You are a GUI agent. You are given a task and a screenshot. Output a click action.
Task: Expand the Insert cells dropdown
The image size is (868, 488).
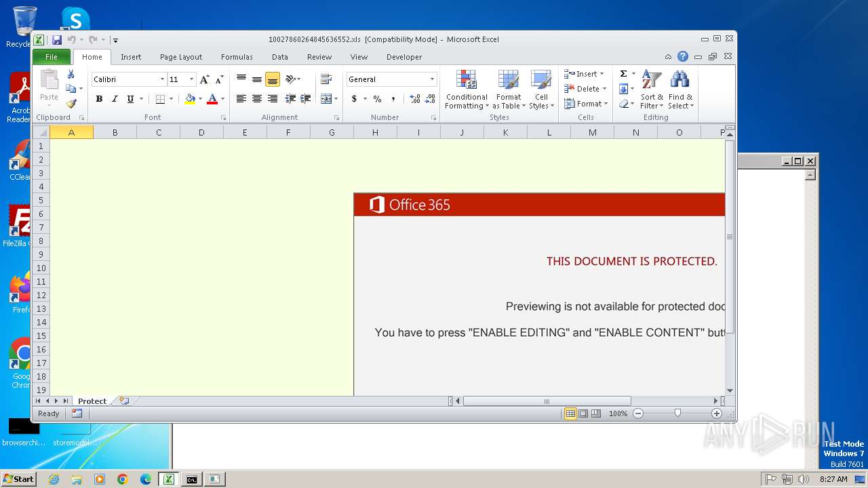602,74
